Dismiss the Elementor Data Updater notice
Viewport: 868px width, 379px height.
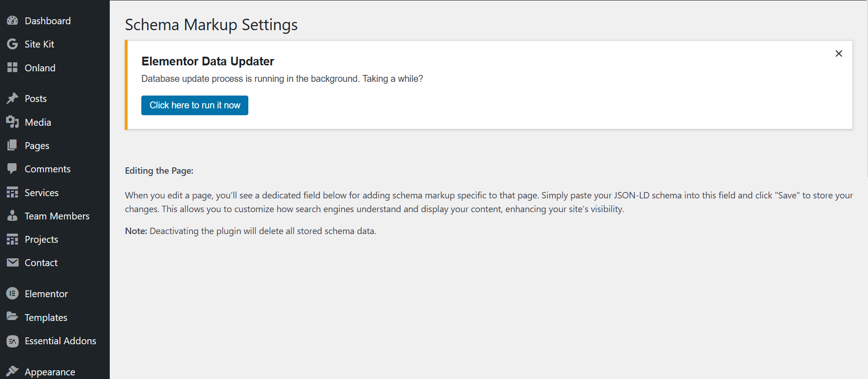(x=839, y=53)
